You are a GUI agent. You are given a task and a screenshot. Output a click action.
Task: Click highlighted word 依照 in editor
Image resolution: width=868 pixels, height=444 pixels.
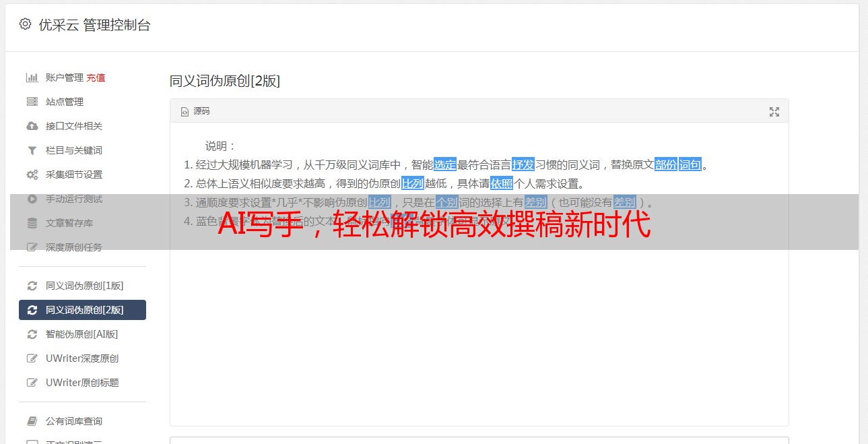tap(502, 183)
